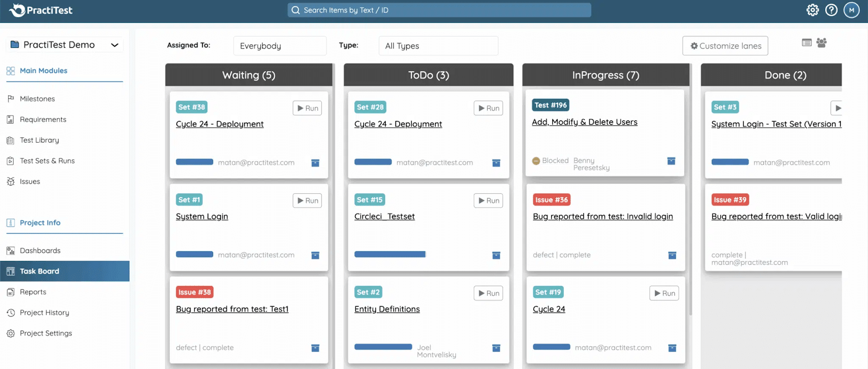Click the Project Settings gear icon
Image resolution: width=868 pixels, height=369 pixels.
pyautogui.click(x=10, y=333)
